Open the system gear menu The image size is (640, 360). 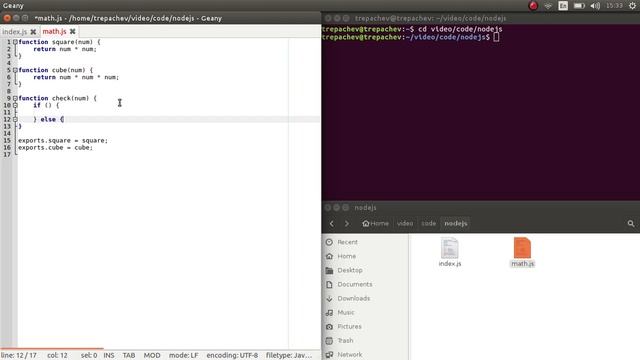pyautogui.click(x=632, y=6)
